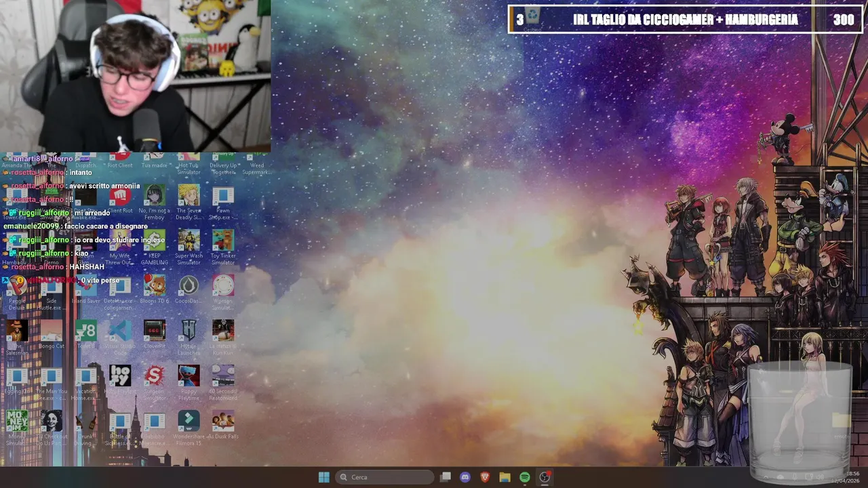This screenshot has height=488, width=868.
Task: Select The Salesman desktop icon
Action: 17,338
